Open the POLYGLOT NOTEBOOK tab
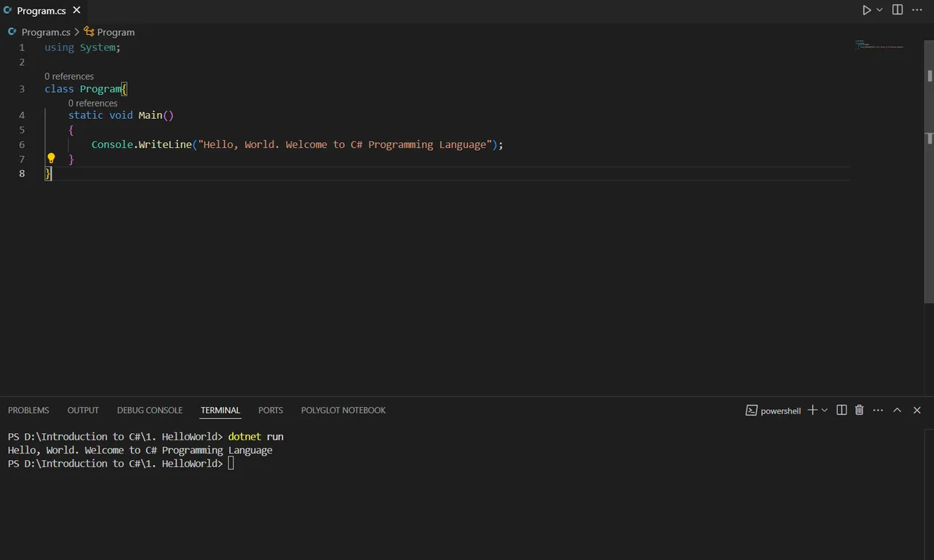Screen dimensions: 934x560 point(343,411)
